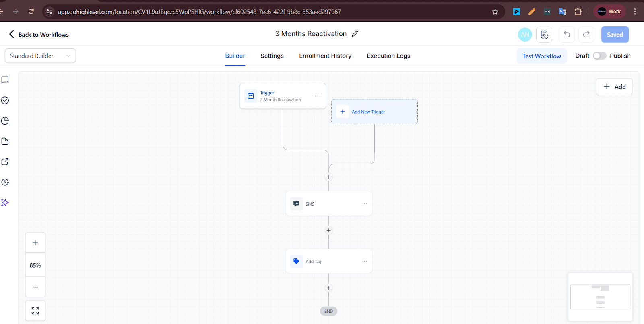Edit workflow name with pencil icon

[355, 34]
